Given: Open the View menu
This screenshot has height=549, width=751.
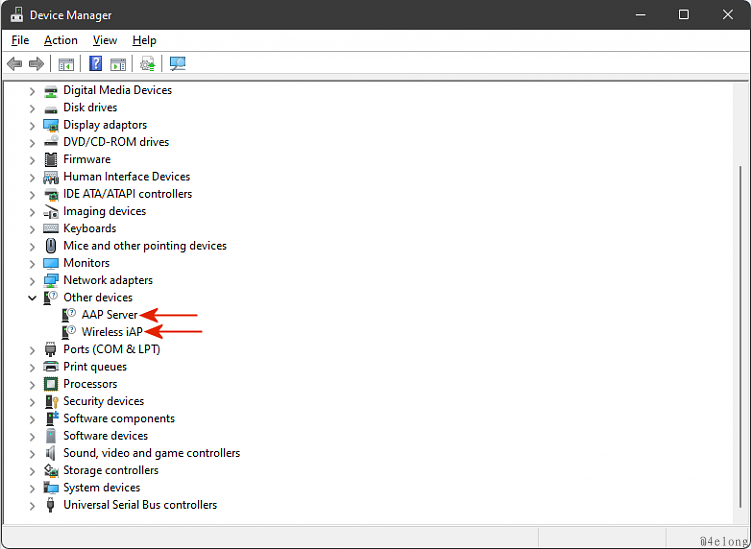Looking at the screenshot, I should [105, 40].
